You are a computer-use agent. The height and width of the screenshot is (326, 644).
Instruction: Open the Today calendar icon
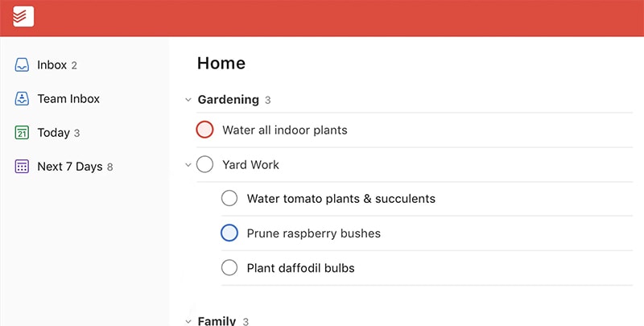click(x=22, y=133)
